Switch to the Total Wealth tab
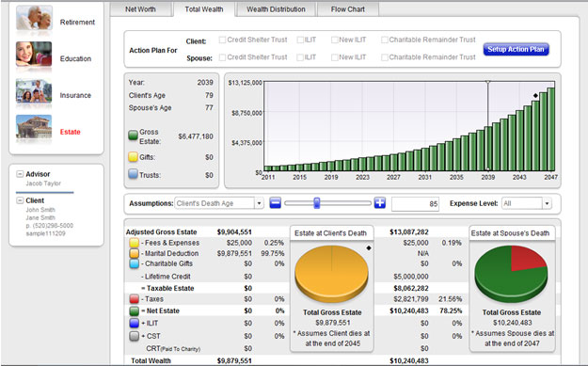The image size is (588, 366). (204, 9)
